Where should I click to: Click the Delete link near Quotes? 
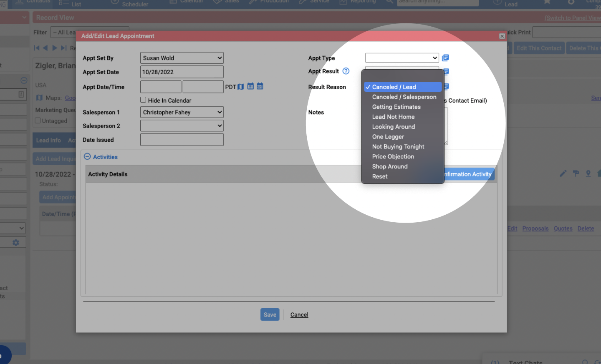point(586,228)
